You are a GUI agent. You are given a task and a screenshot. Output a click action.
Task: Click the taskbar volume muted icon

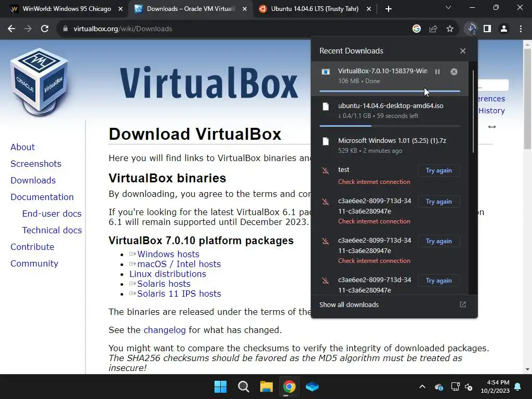click(469, 387)
